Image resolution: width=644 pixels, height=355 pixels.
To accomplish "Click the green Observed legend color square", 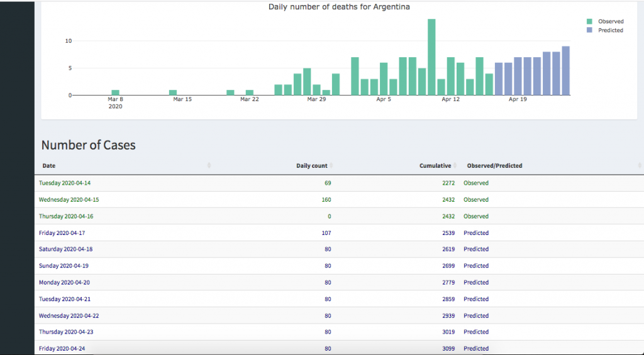I will coord(589,21).
